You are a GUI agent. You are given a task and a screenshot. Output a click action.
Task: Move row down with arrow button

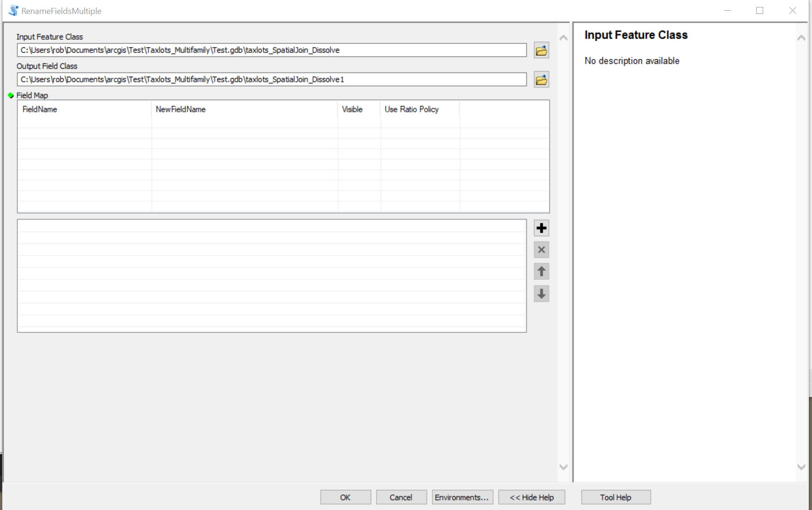tap(541, 294)
